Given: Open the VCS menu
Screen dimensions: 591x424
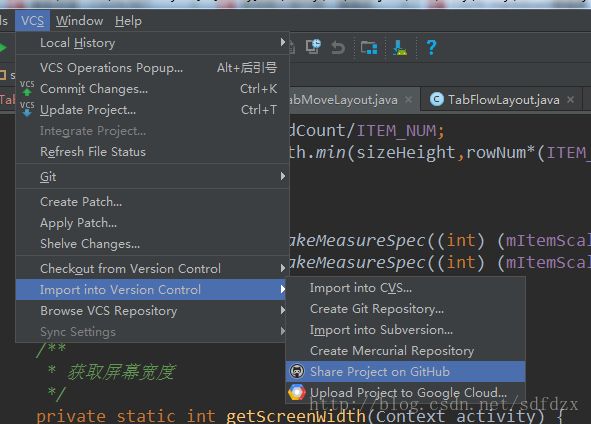Looking at the screenshot, I should click(32, 21).
